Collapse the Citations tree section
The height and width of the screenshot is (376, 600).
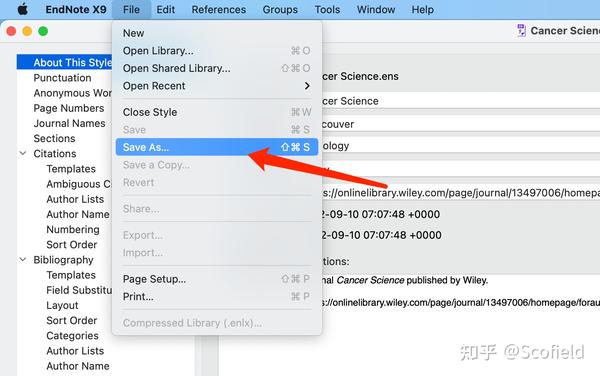[23, 153]
